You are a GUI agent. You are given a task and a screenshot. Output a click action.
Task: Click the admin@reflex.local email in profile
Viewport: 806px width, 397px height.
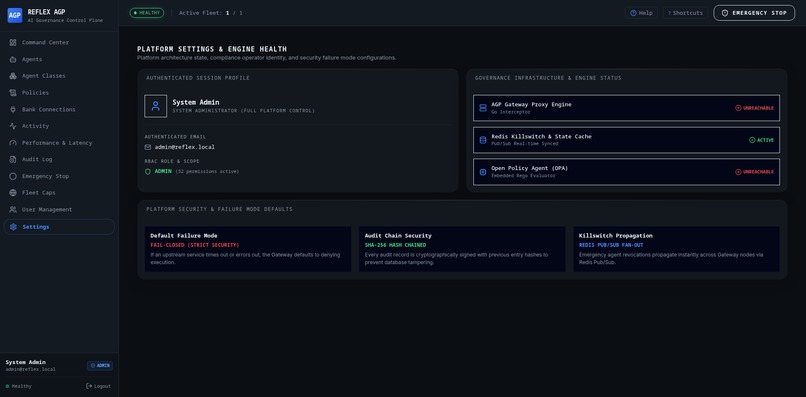pyautogui.click(x=185, y=147)
